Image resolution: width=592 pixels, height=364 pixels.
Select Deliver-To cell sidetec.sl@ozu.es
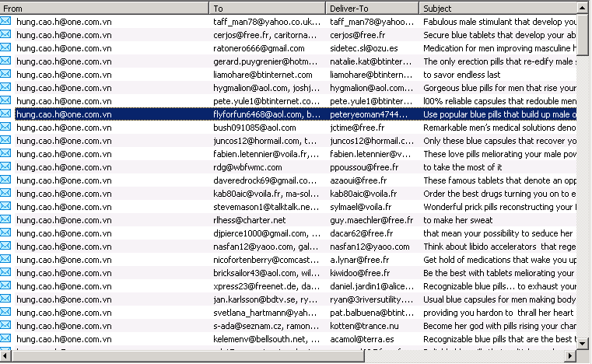(x=364, y=48)
